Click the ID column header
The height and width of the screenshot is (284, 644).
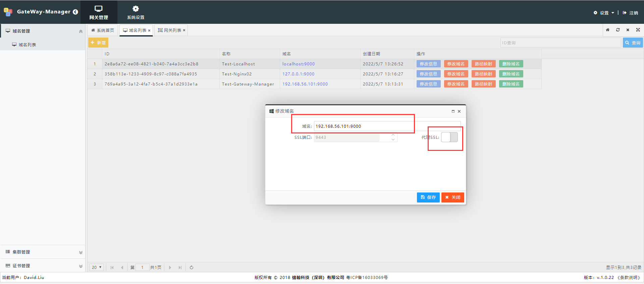coord(161,54)
